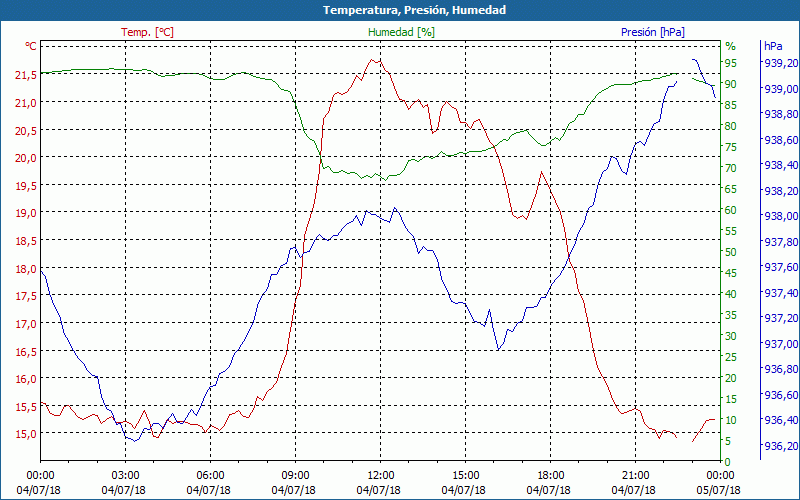Click pressure axis value 938,40

click(x=779, y=165)
